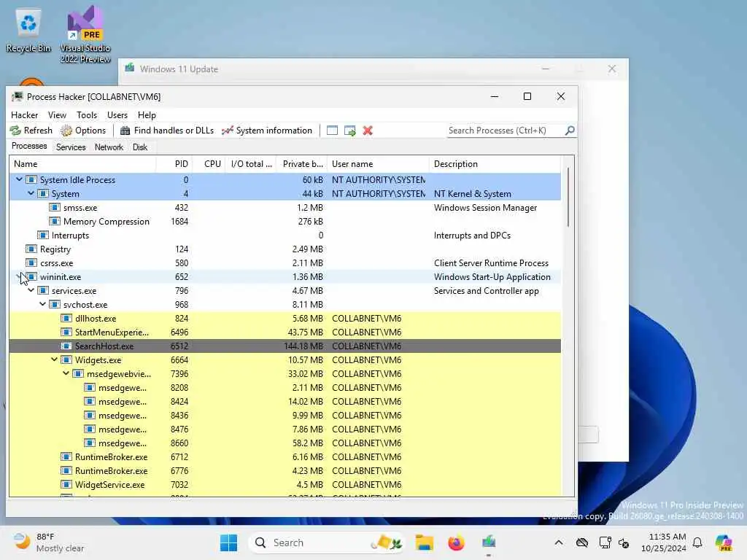Collapse the Widgets.exe tree node
Viewport: 747px width, 560px height.
click(x=54, y=359)
